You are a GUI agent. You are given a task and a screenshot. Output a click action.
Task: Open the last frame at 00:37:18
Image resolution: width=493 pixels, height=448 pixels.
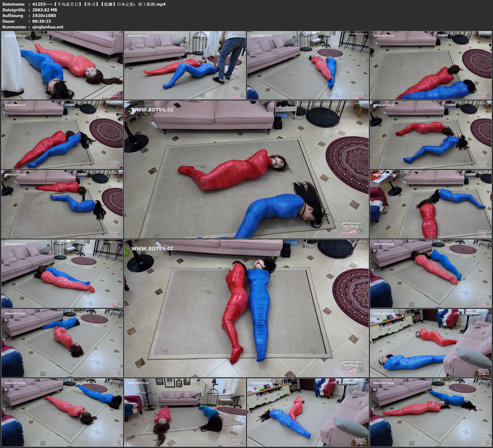click(431, 412)
